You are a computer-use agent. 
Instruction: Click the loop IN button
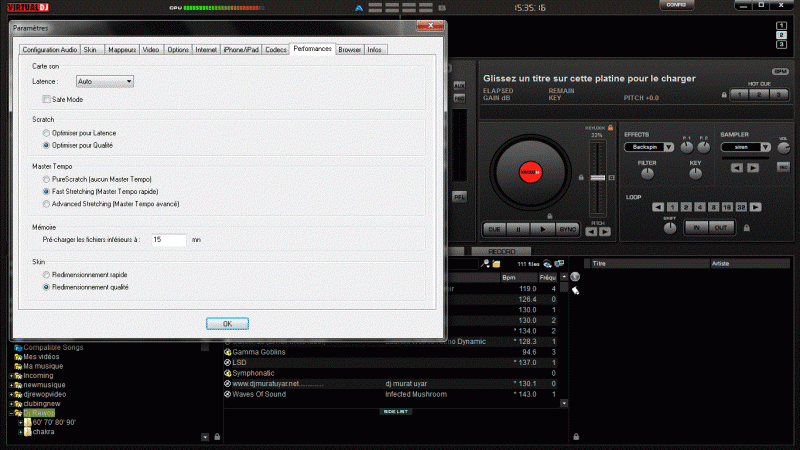(x=696, y=228)
